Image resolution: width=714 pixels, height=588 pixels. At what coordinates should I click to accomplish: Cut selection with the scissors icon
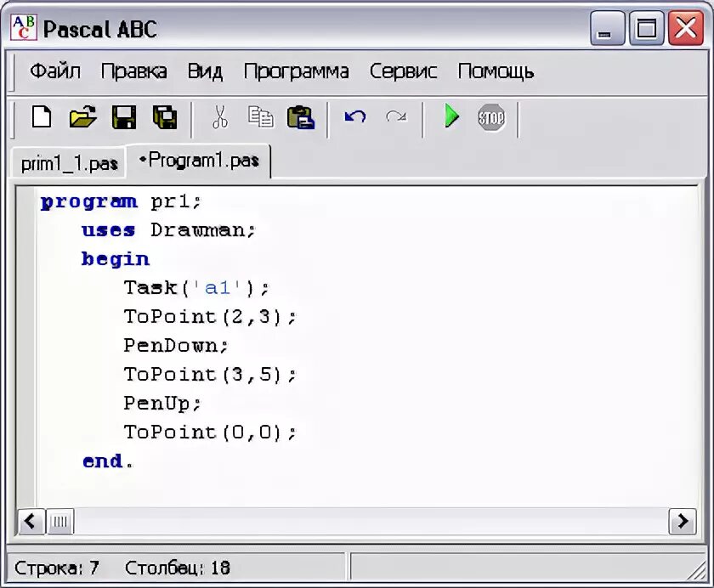(x=220, y=117)
